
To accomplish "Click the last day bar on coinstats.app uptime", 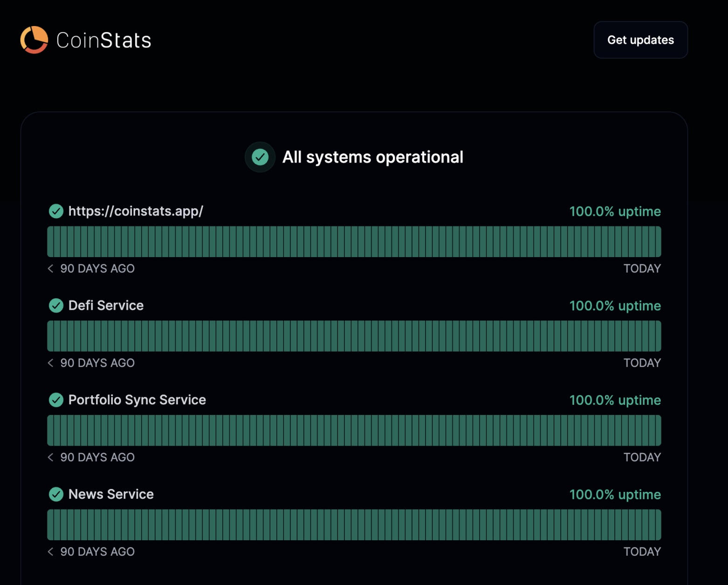I will point(658,242).
